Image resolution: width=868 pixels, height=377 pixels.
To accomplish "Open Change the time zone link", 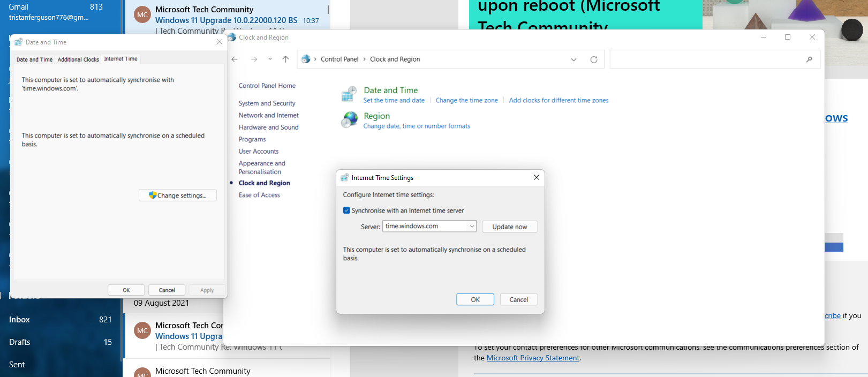I will pyautogui.click(x=467, y=101).
